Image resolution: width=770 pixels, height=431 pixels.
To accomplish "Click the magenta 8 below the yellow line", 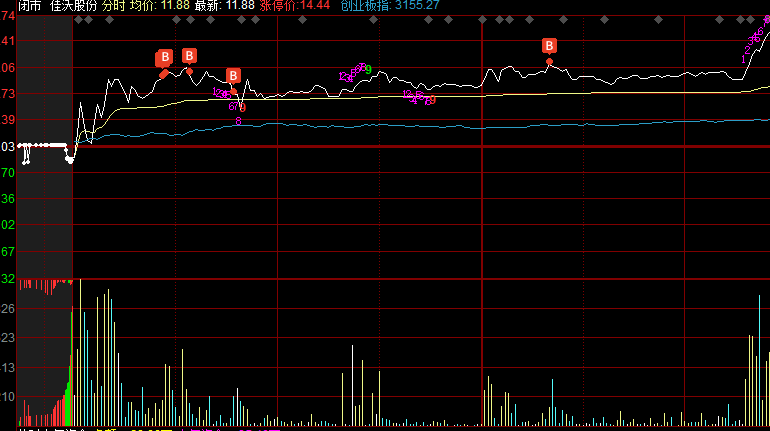I will pyautogui.click(x=238, y=121).
